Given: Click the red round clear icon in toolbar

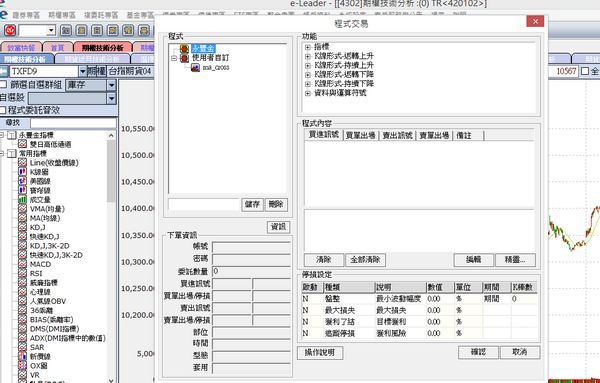Looking at the screenshot, I should tap(10, 30).
